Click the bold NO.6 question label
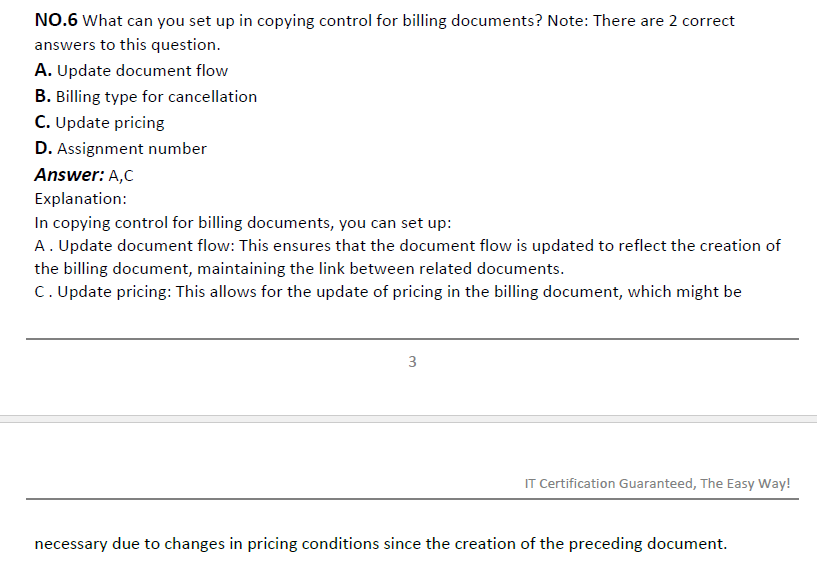 (56, 20)
